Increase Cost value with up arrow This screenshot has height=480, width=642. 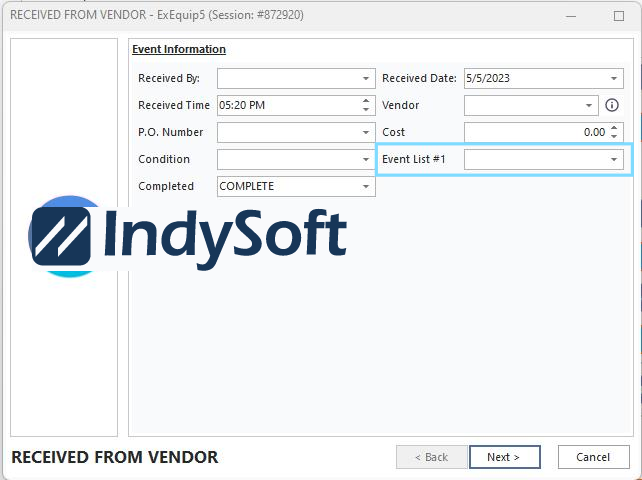(x=614, y=128)
